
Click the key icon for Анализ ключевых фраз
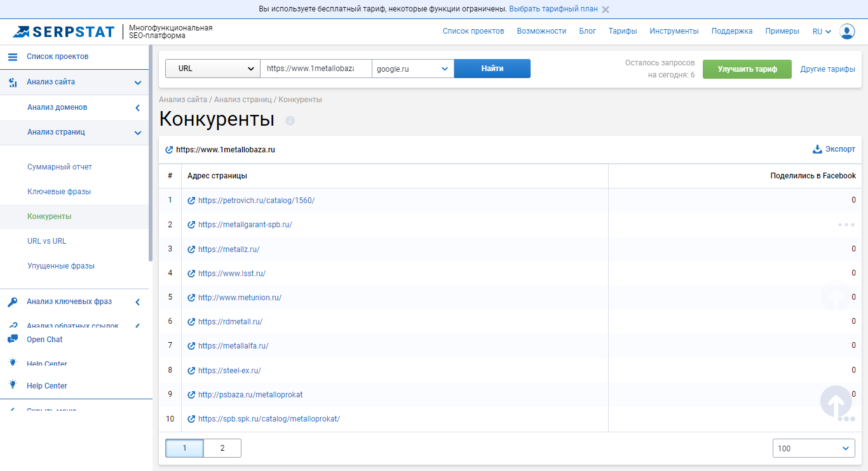[13, 302]
